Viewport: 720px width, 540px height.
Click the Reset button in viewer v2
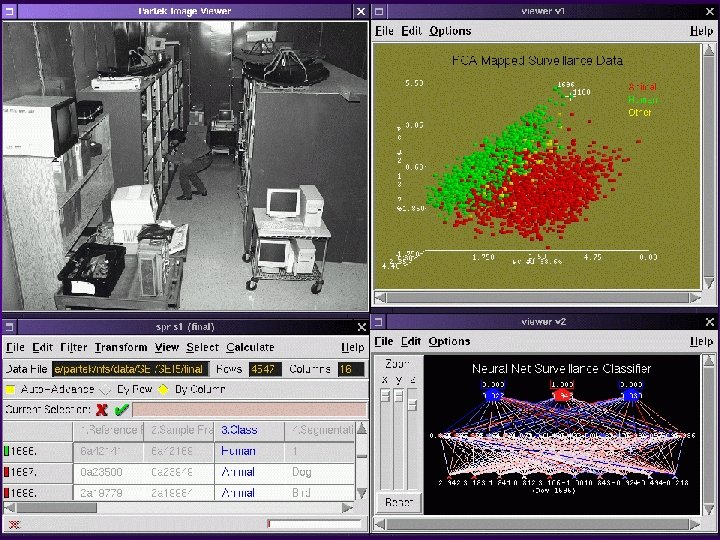click(399, 502)
